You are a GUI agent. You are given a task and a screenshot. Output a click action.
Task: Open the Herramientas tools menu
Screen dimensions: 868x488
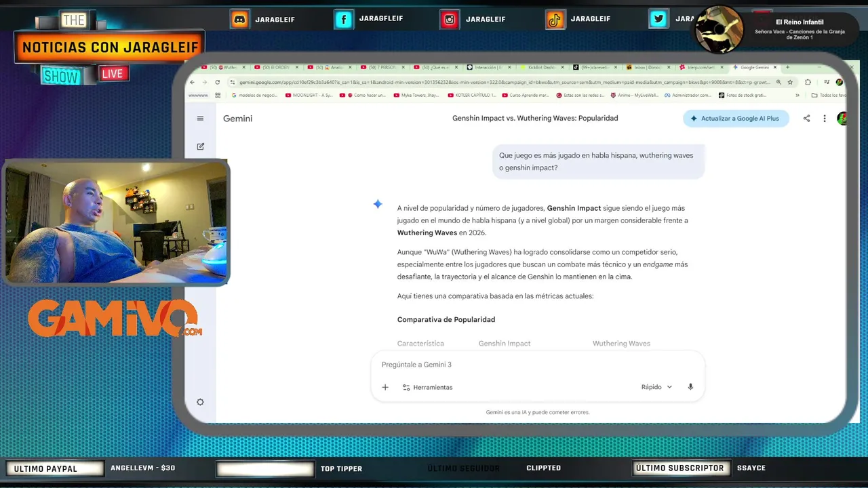point(427,387)
